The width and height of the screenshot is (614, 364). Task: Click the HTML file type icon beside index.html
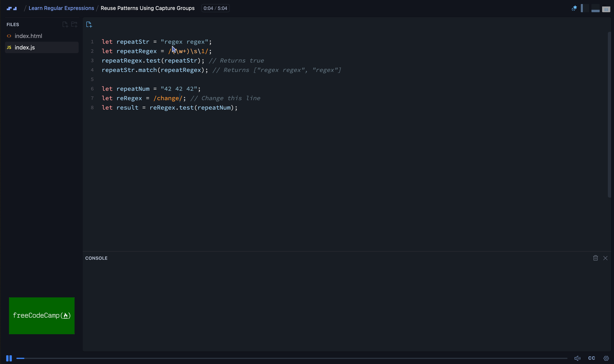(9, 36)
